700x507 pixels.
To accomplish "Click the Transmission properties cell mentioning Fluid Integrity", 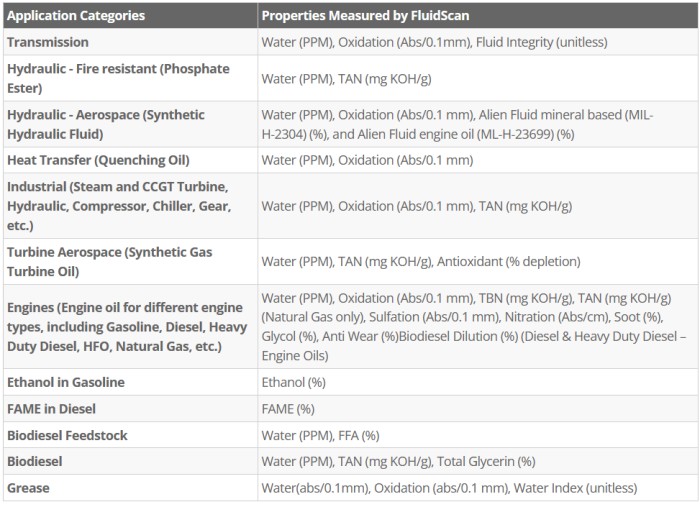I will click(x=434, y=42).
